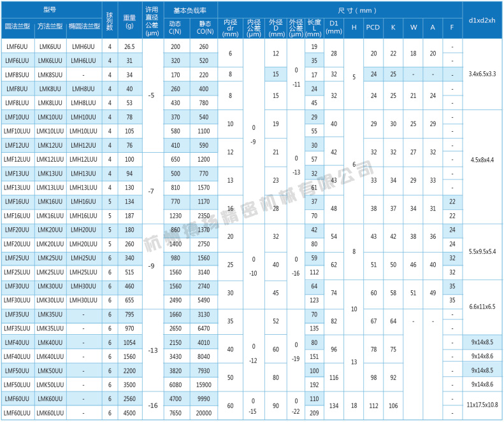Viewport: 504px width, 422px height.
Task: Select the static load value 20000
Action: point(203,412)
